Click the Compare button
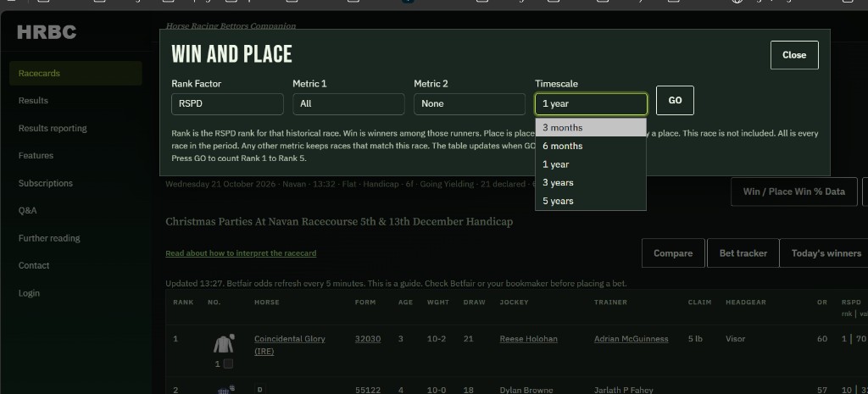This screenshot has width=868, height=394. (x=673, y=253)
